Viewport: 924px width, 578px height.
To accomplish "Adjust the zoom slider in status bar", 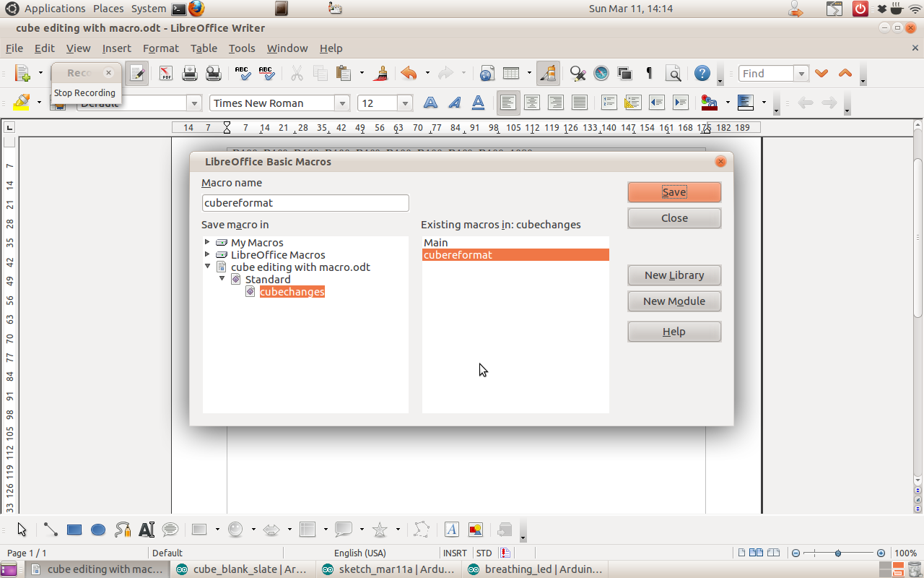I will pos(838,553).
